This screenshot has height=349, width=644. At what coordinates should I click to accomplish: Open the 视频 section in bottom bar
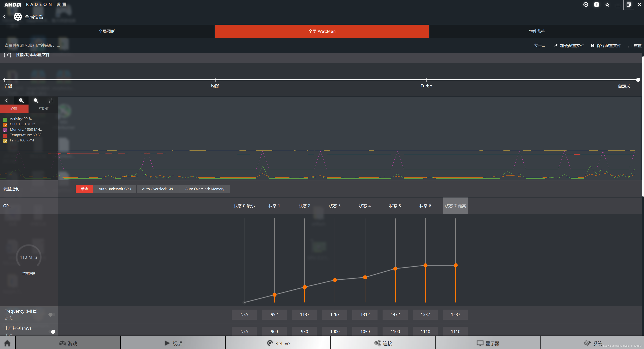pos(173,343)
